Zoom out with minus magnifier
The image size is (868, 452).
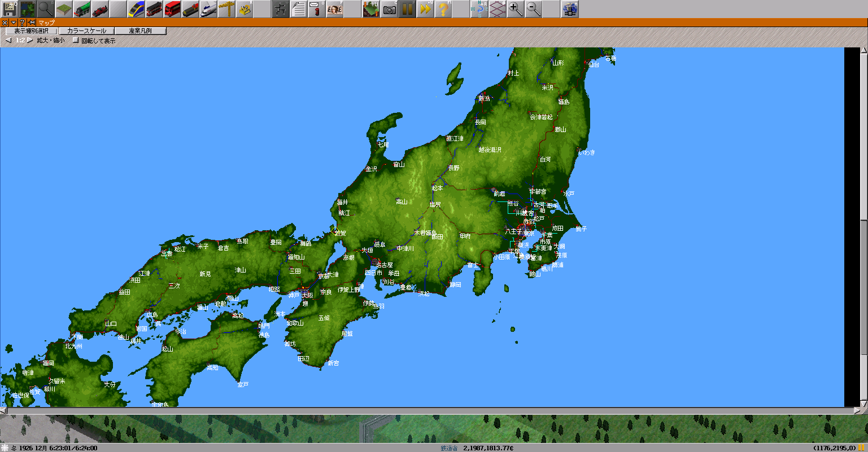click(533, 9)
